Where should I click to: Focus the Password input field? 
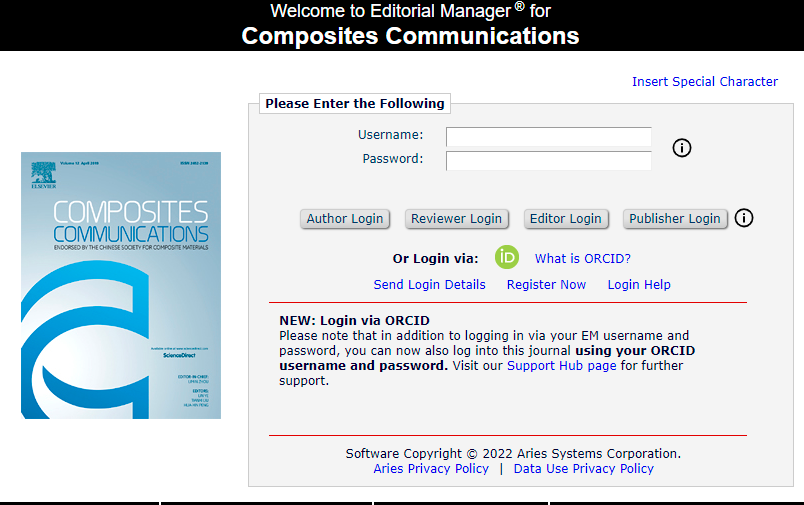548,160
